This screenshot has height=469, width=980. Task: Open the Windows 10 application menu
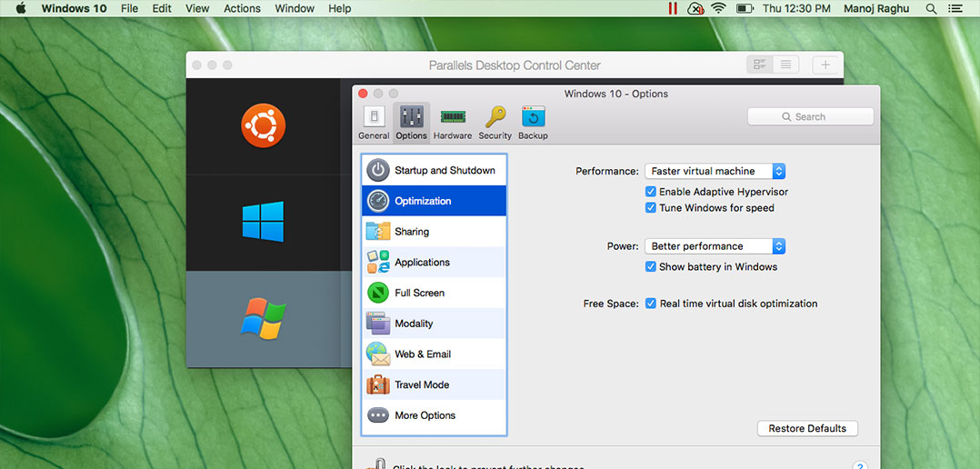(x=74, y=9)
